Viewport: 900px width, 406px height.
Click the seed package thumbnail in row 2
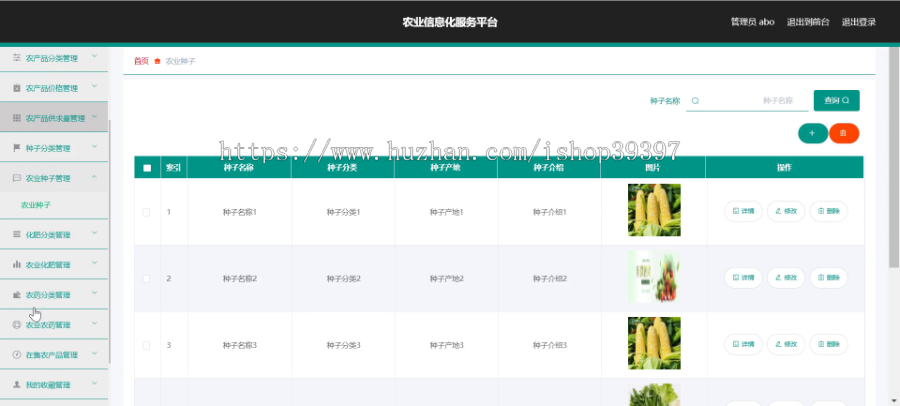pos(654,277)
